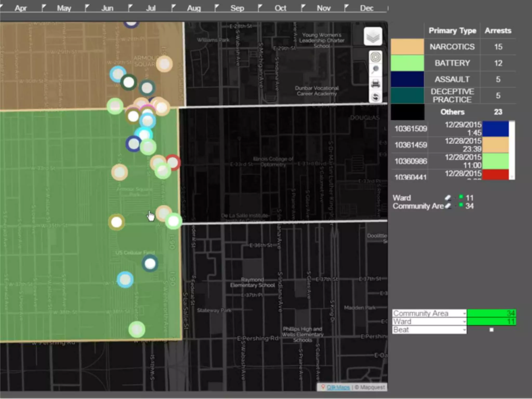Click the light blue marker below US Cellular Field

(125, 280)
